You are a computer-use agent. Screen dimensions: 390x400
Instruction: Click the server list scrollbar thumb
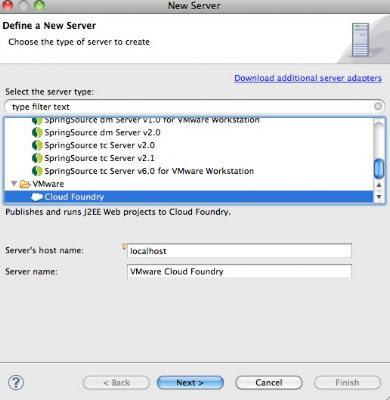pos(379,169)
